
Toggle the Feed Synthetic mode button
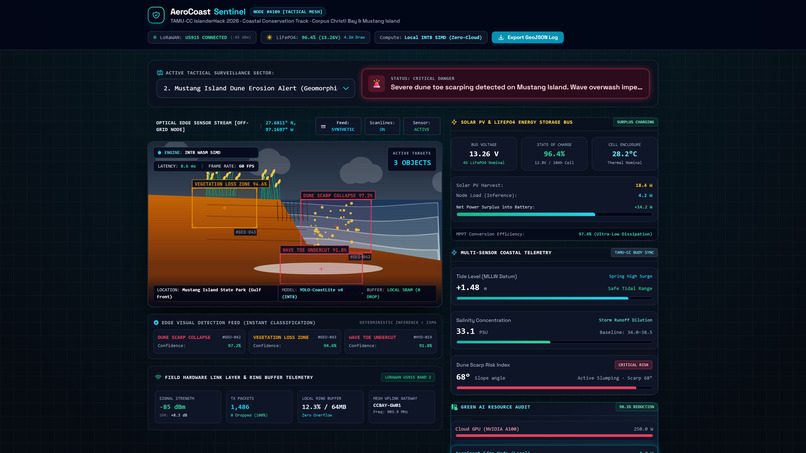pos(338,126)
